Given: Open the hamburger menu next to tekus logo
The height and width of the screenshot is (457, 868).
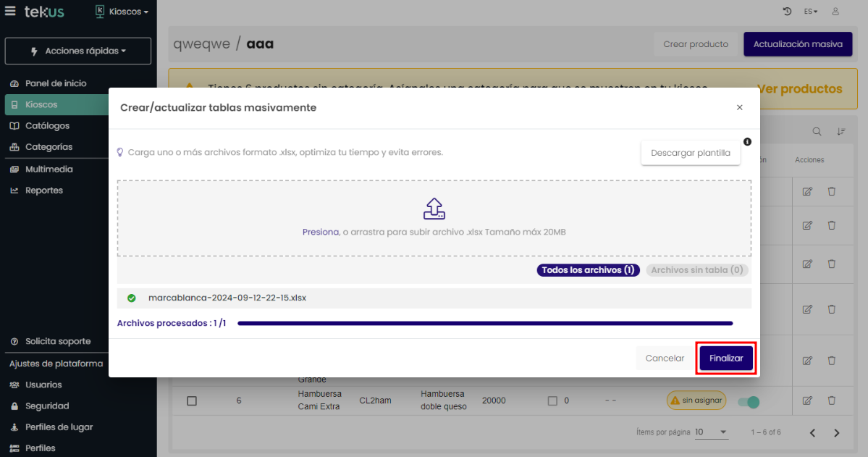Looking at the screenshot, I should click(10, 12).
